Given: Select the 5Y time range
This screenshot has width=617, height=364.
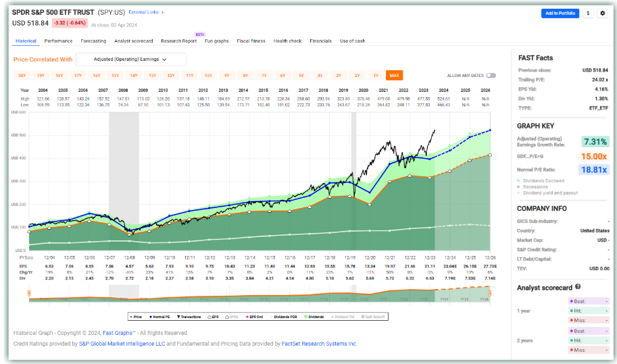Looking at the screenshot, I should tap(301, 76).
